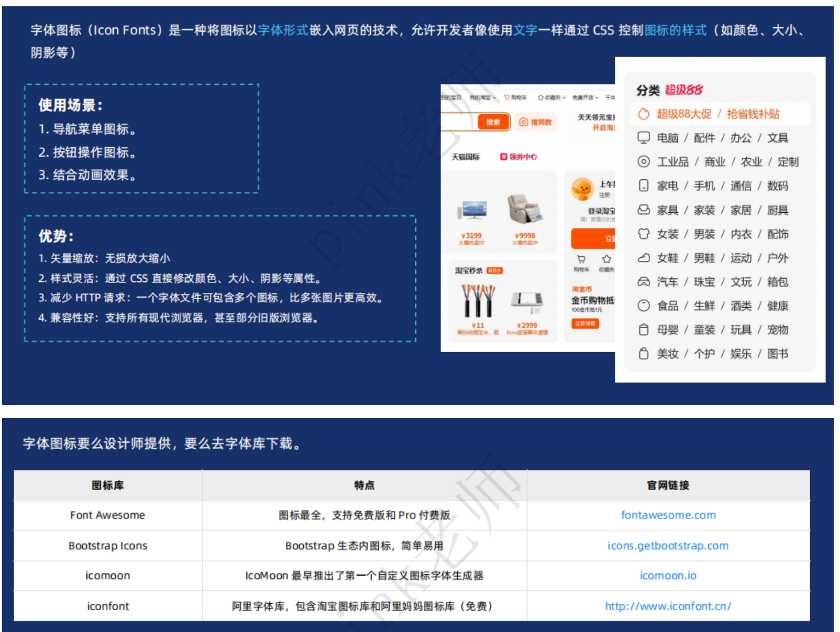
Task: Select the 数码 category
Action: pyautogui.click(x=778, y=186)
